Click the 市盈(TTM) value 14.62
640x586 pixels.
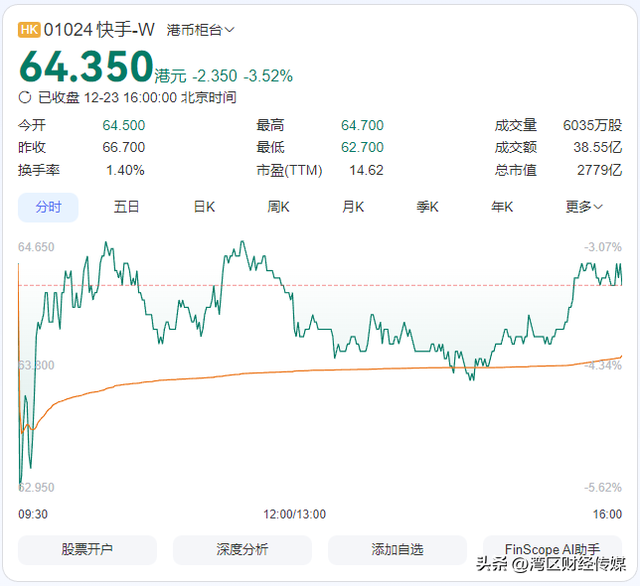tap(367, 170)
